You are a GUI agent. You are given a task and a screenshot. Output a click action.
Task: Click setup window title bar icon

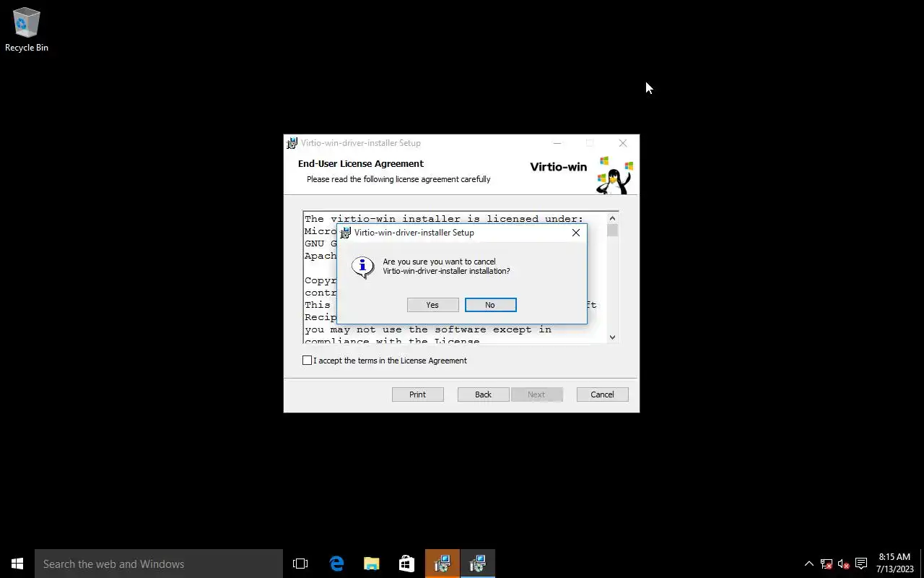(x=292, y=143)
